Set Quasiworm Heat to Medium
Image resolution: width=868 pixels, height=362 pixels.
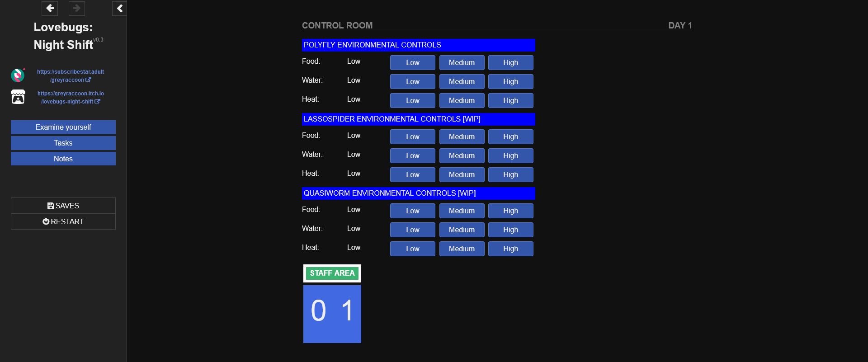462,249
